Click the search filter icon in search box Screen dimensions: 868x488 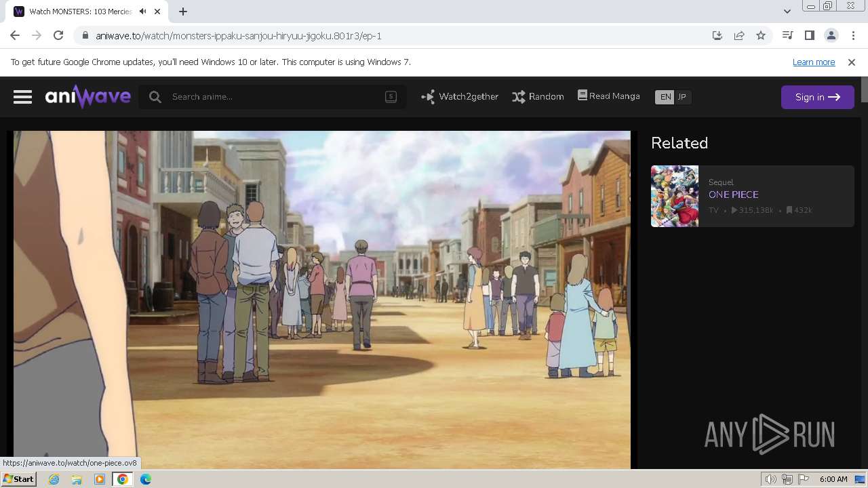click(x=391, y=96)
